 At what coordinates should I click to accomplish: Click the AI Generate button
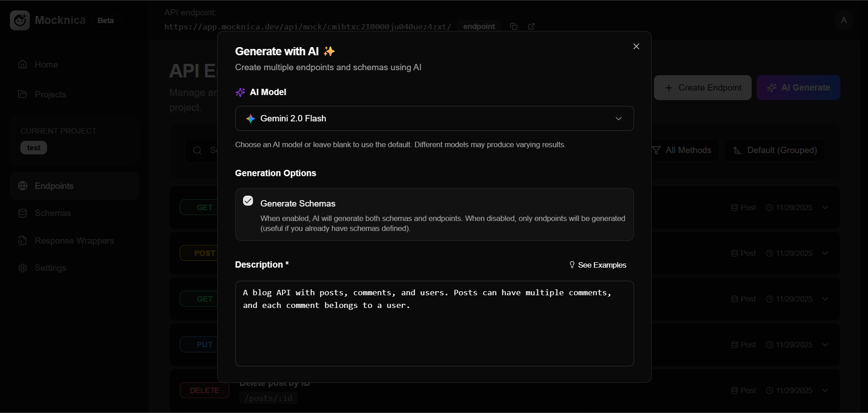click(799, 87)
